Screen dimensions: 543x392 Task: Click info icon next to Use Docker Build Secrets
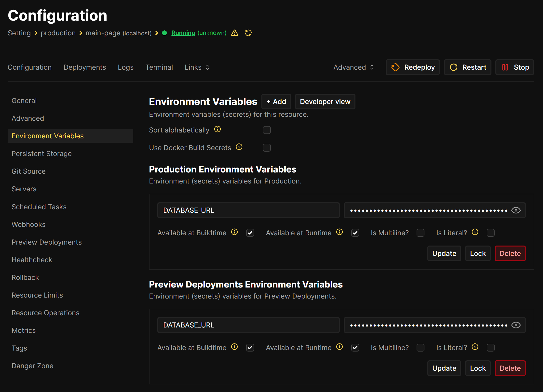pyautogui.click(x=239, y=147)
